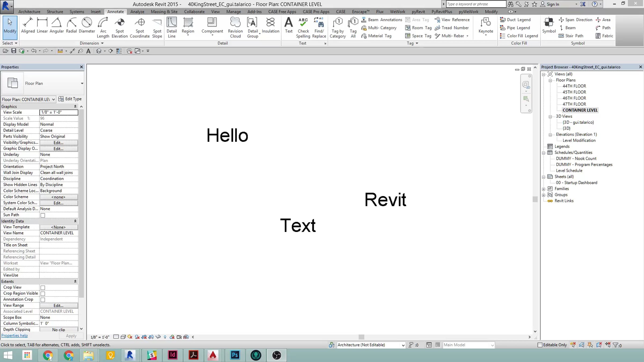This screenshot has height=362, width=644.
Task: Click Edit Type button
Action: coord(70,99)
